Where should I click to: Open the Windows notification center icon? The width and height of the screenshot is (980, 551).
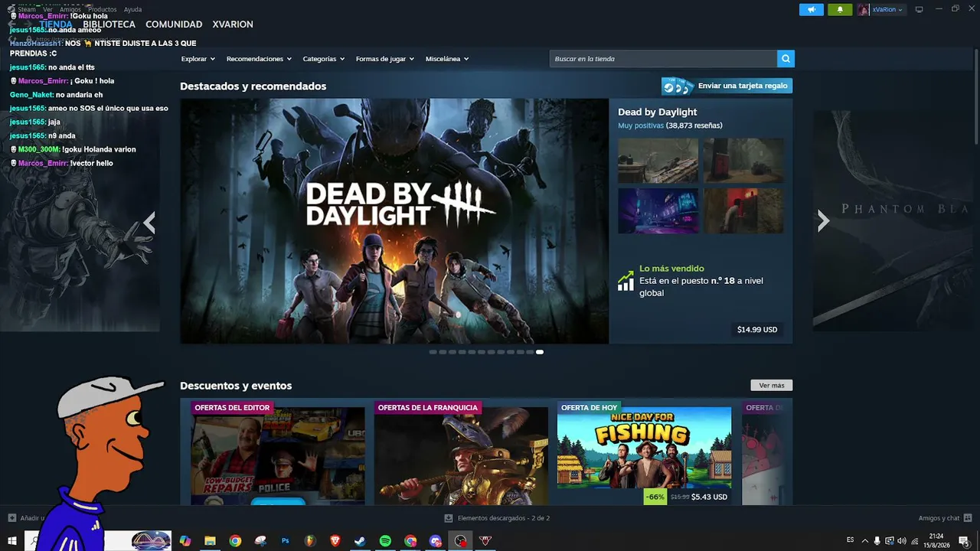coord(964,541)
